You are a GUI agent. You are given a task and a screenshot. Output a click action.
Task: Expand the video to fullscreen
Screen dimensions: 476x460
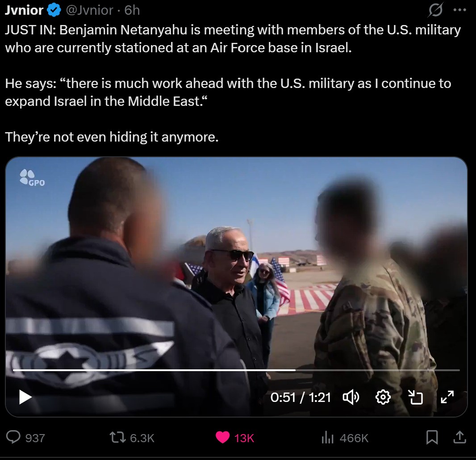pos(447,397)
